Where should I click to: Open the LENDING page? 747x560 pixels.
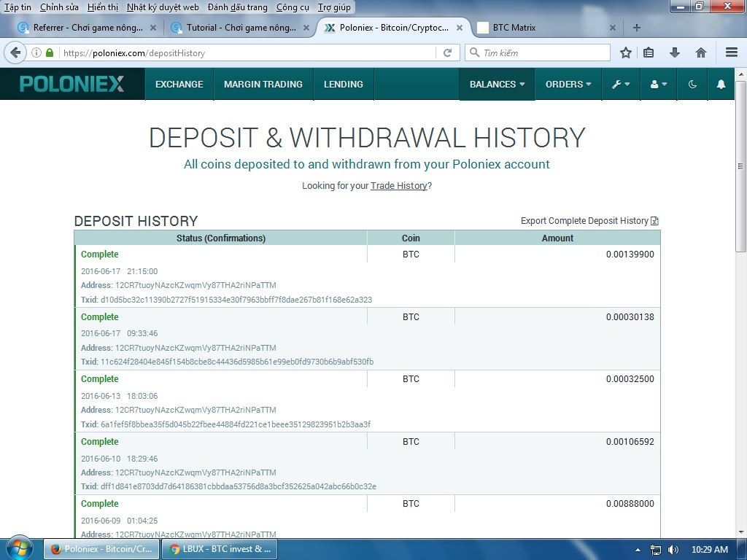[344, 85]
